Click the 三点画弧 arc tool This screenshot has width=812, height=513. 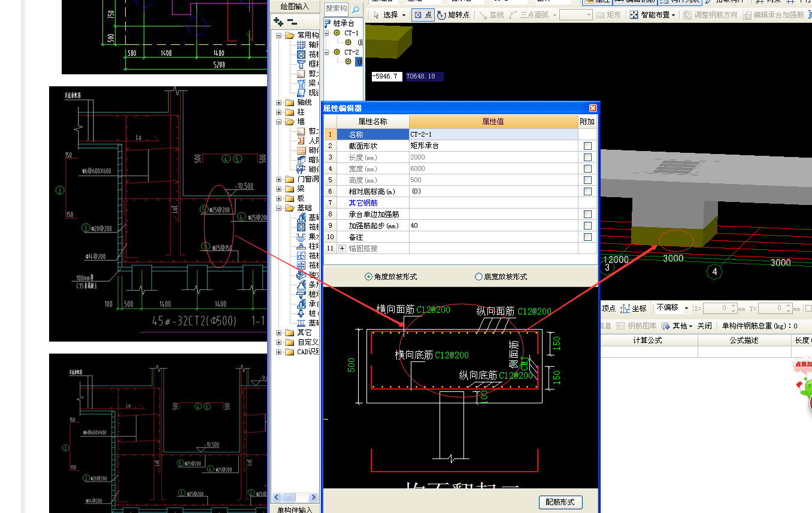[x=529, y=15]
